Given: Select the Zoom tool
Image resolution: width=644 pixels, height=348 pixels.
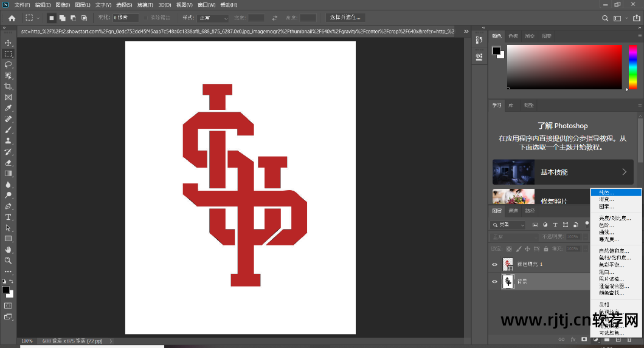Looking at the screenshot, I should (x=8, y=260).
